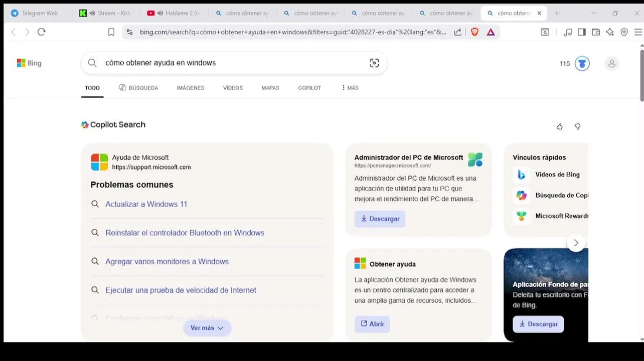644x361 pixels.
Task: Open the https://support.microsoft.com link
Action: point(151,167)
